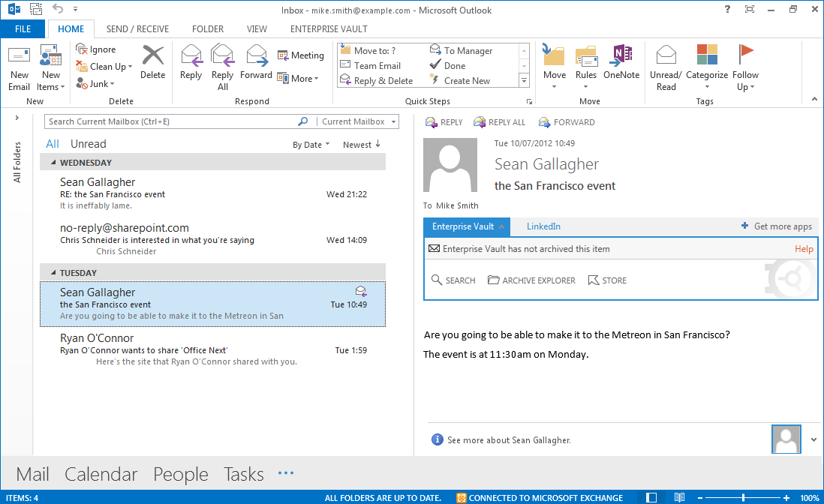
Task: Select To Manager quick step
Action: pos(461,50)
